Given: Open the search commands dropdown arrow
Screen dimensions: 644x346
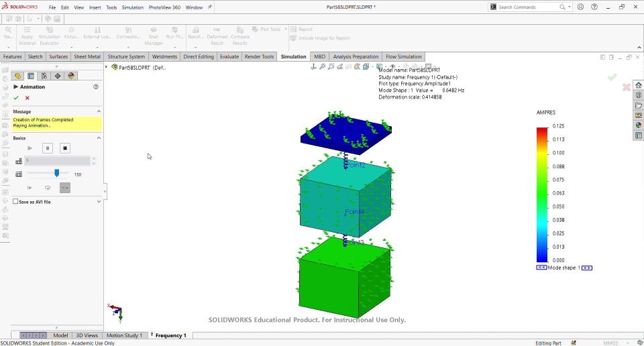Looking at the screenshot, I should [x=570, y=7].
